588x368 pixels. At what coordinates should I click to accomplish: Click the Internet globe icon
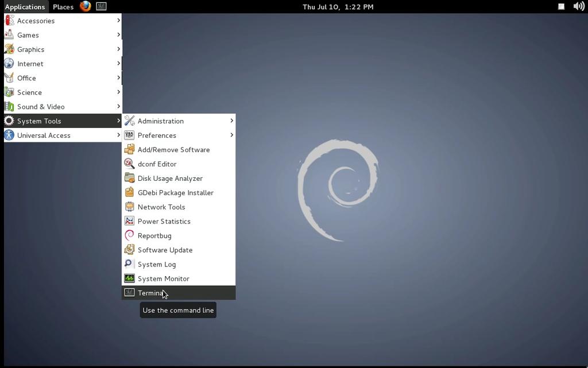[x=9, y=63]
